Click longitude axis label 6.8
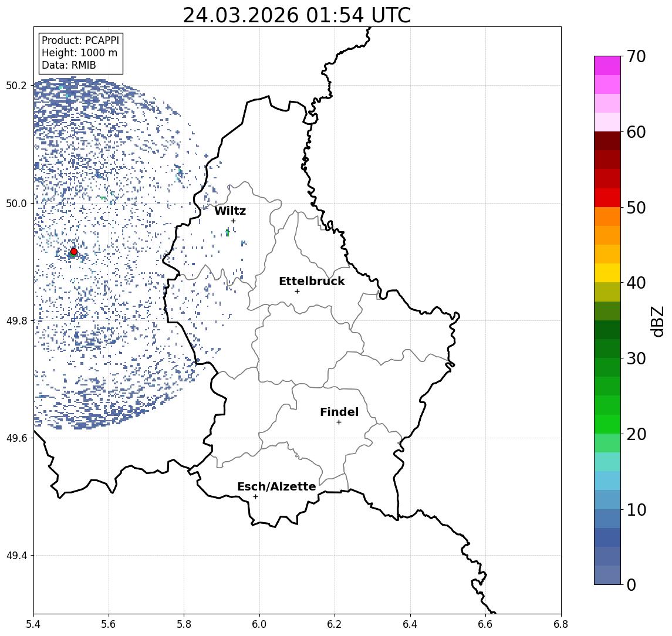The height and width of the screenshot is (636, 672). [x=560, y=624]
